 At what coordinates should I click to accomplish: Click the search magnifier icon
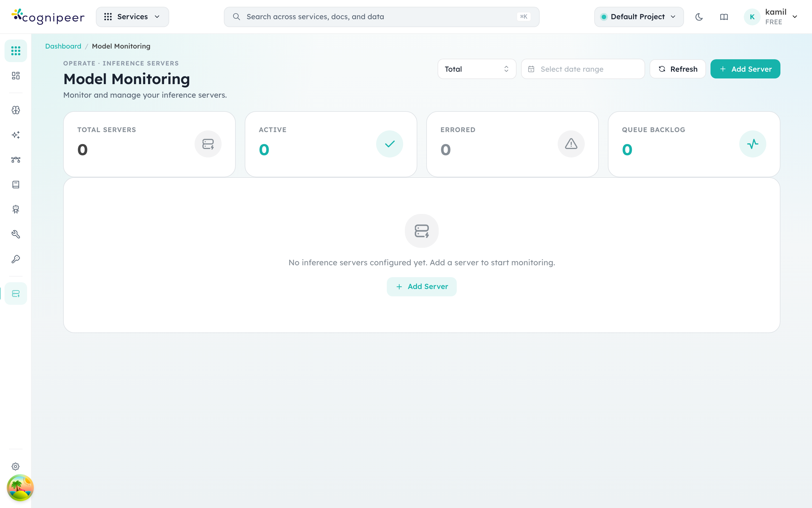(x=237, y=17)
